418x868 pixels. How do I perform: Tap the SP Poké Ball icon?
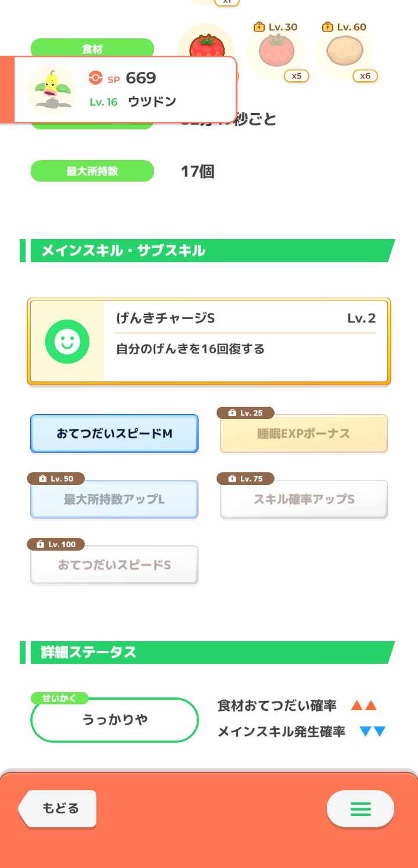(x=96, y=78)
